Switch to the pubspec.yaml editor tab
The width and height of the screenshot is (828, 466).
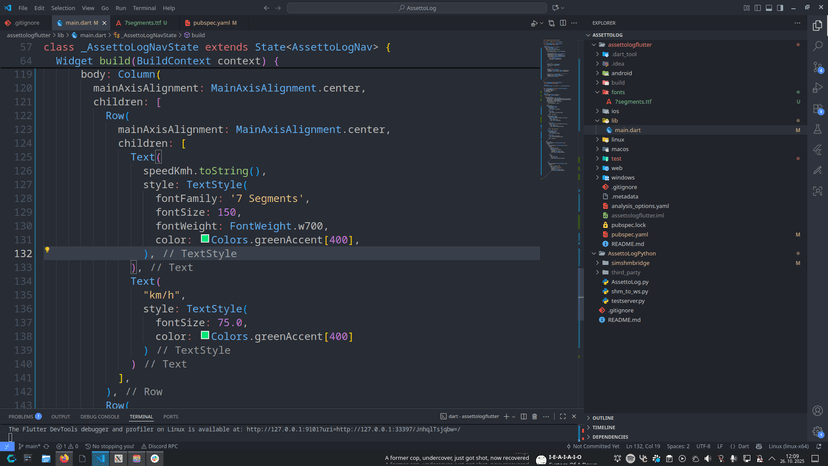210,23
